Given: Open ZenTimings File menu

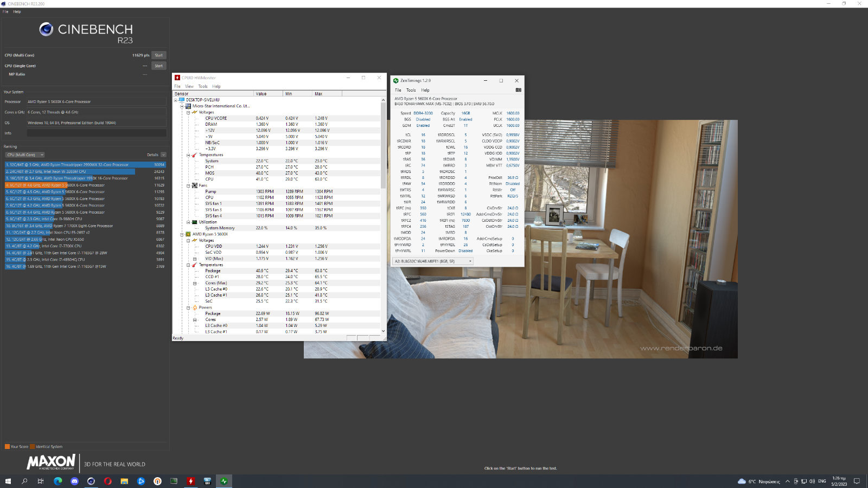Looking at the screenshot, I should click(398, 90).
